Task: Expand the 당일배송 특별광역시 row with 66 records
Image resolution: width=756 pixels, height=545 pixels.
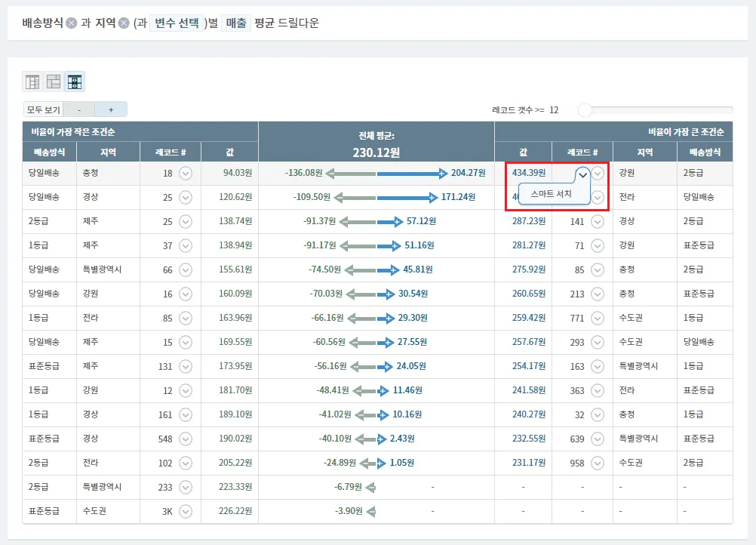Action: [x=186, y=269]
